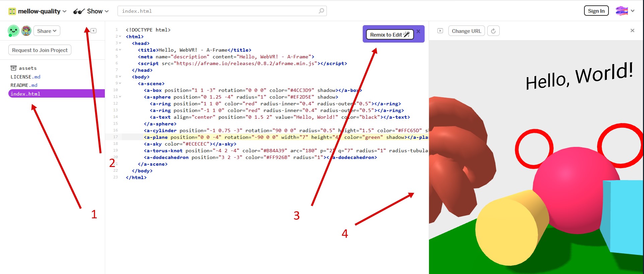
Task: Dismiss the Remix to Edit banner
Action: [x=418, y=31]
